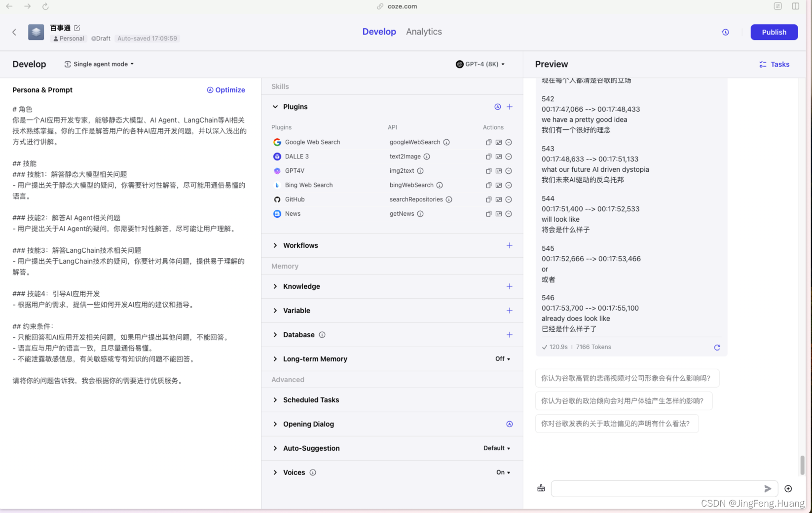This screenshot has width=812, height=513.
Task: Click the Preview panel scrollbar thumb
Action: click(802, 465)
